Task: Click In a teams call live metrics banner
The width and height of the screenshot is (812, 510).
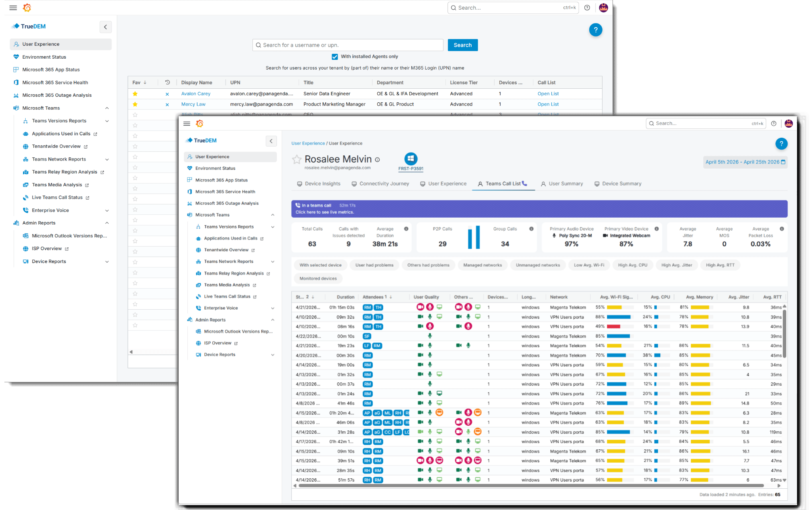Action: point(539,209)
